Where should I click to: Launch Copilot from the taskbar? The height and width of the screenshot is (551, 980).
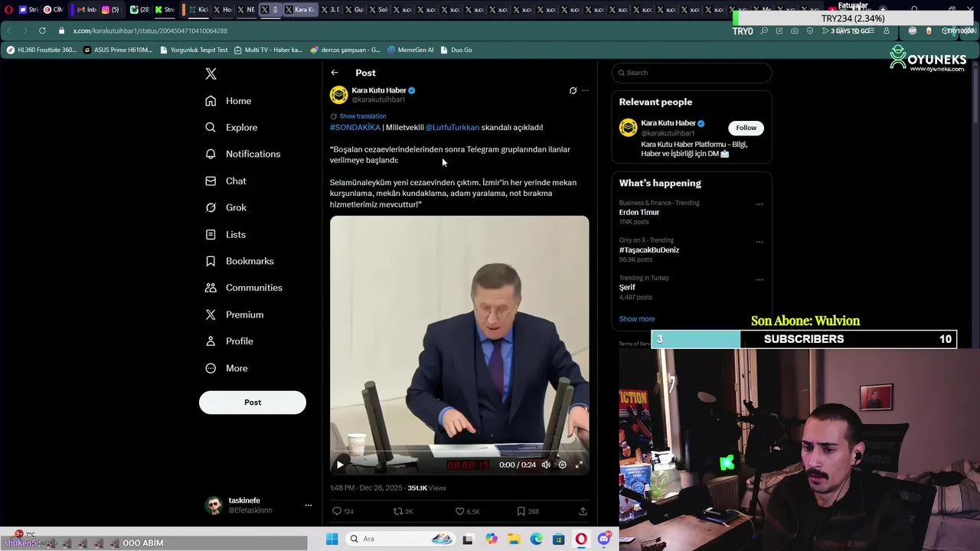click(x=491, y=539)
